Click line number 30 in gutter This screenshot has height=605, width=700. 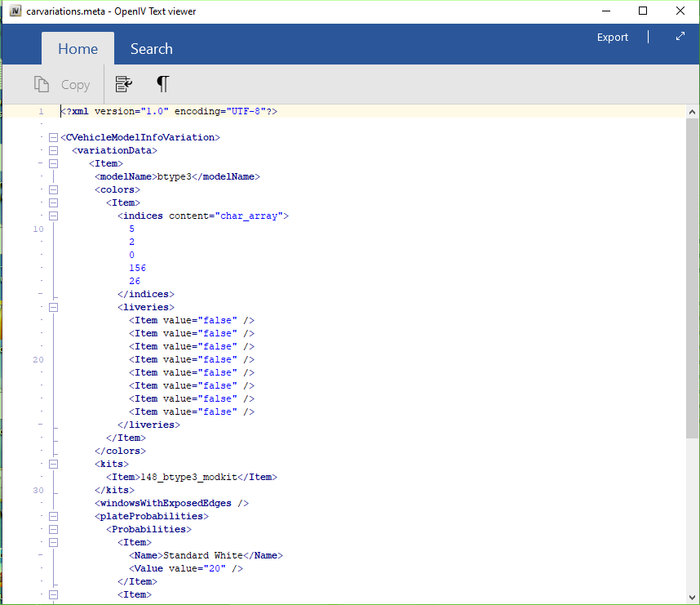click(x=38, y=490)
